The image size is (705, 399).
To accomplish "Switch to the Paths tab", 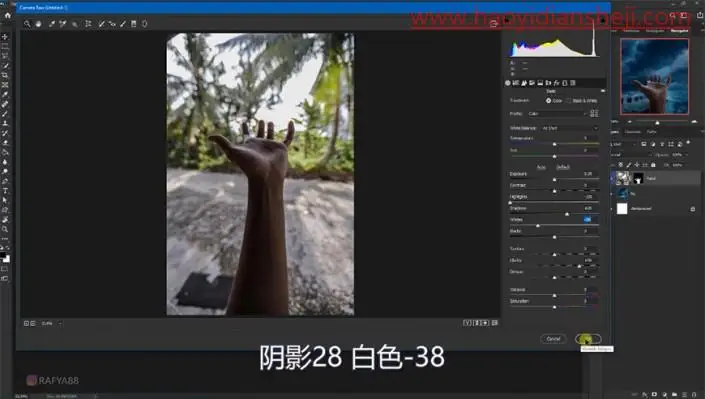I will pos(651,132).
